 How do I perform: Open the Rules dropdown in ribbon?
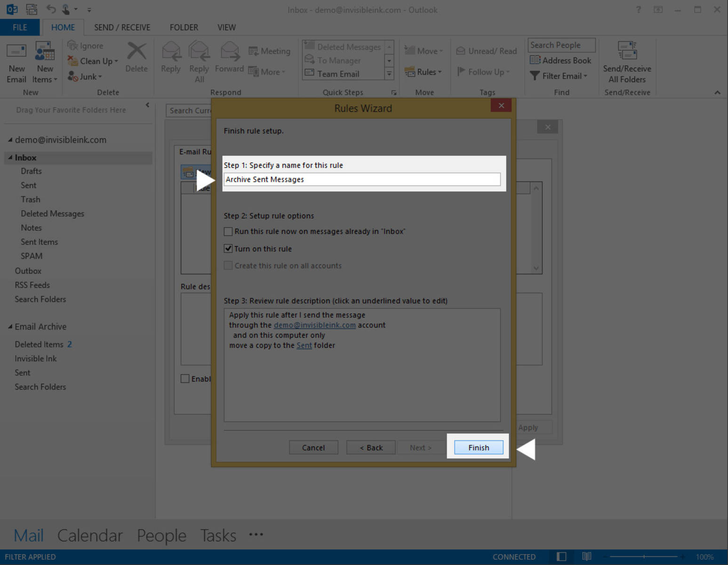pos(423,72)
